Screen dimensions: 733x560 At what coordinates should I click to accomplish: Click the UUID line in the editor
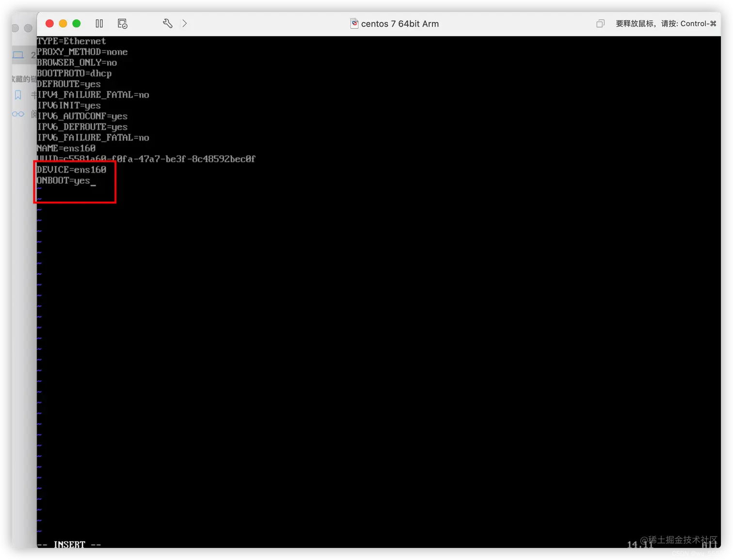click(146, 158)
